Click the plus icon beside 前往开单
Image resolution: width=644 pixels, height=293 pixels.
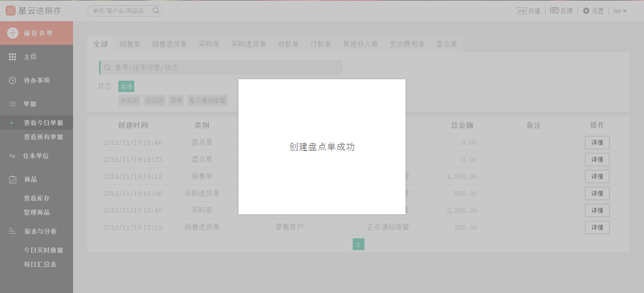click(x=13, y=33)
